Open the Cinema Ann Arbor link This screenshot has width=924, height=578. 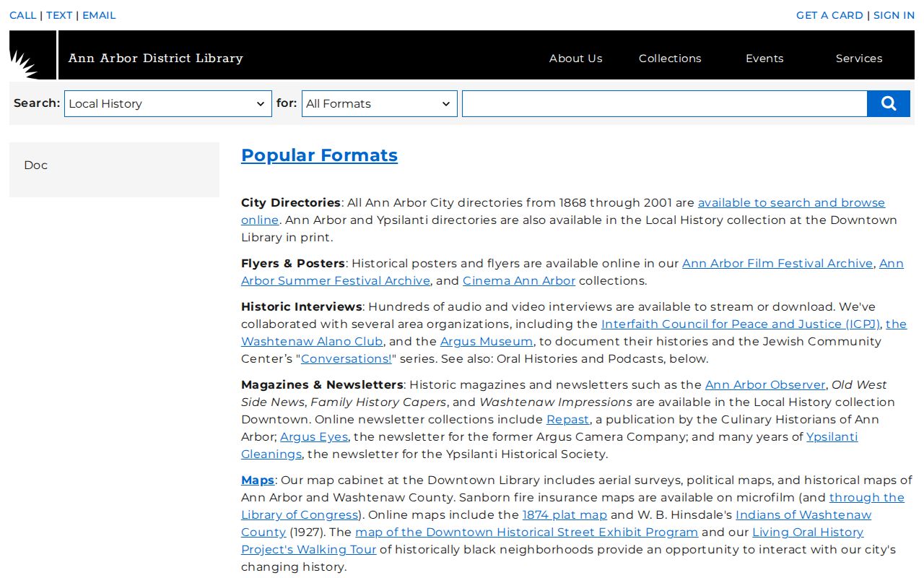(519, 281)
